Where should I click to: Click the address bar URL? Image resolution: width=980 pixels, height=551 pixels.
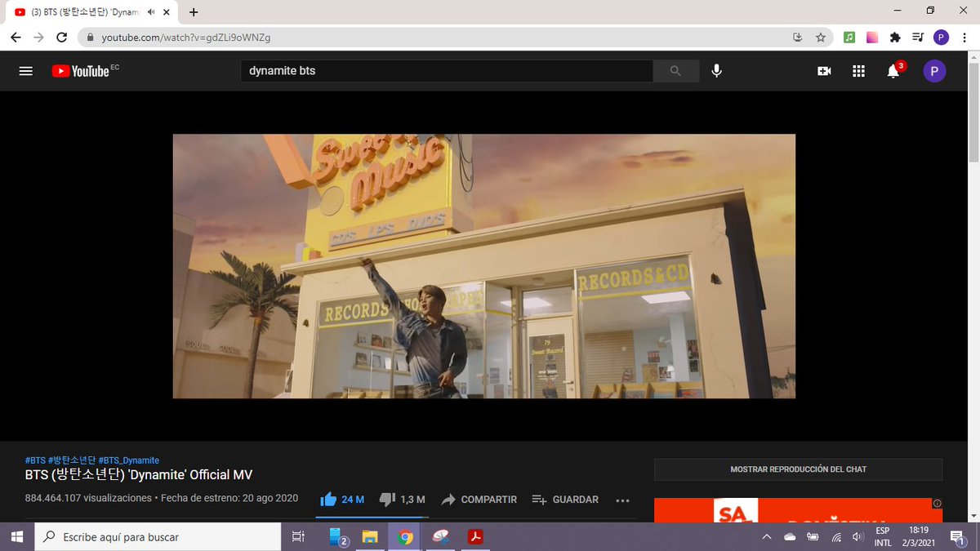186,38
